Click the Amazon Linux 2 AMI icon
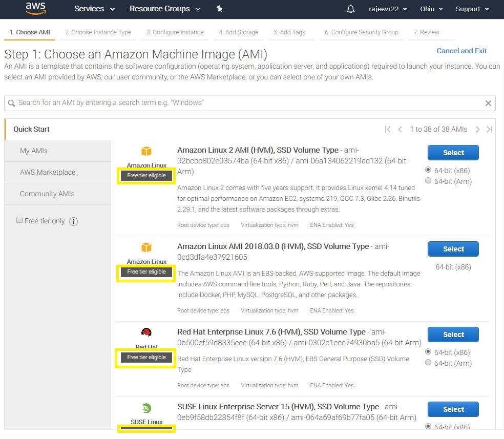The image size is (504, 439). pyautogui.click(x=145, y=151)
